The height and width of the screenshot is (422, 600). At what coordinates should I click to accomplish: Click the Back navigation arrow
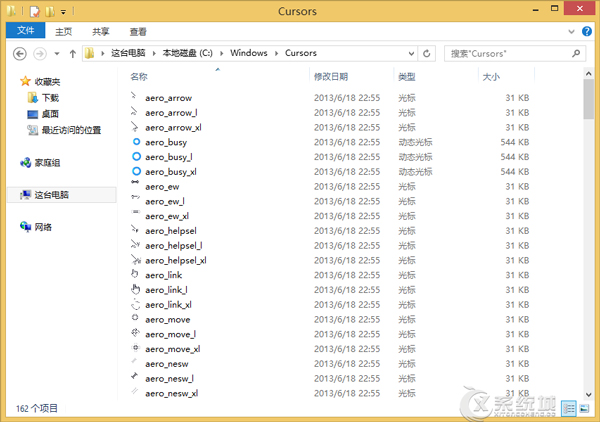[x=20, y=54]
